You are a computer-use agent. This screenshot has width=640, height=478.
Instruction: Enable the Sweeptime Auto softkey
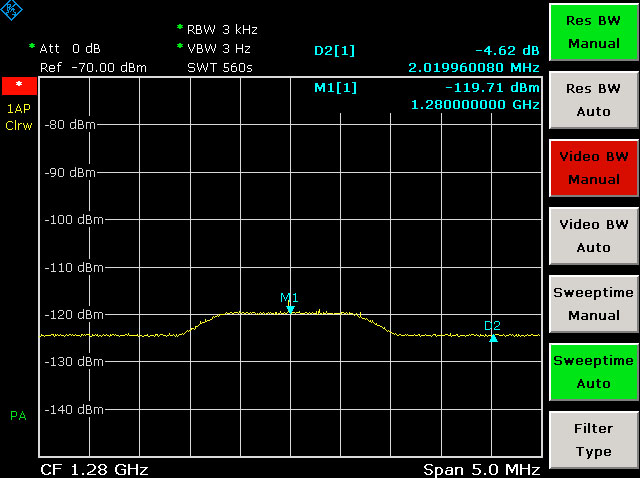[x=594, y=372]
